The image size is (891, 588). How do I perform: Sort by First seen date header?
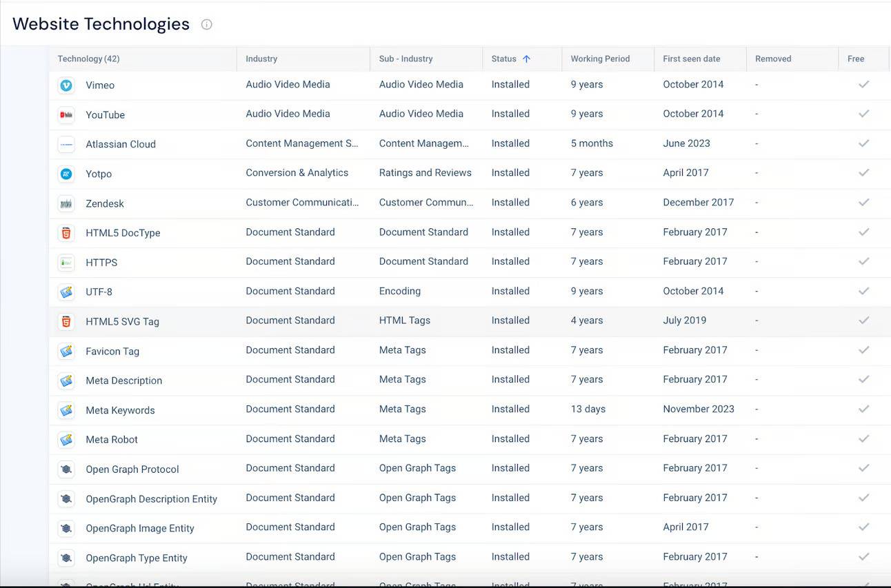click(x=691, y=59)
